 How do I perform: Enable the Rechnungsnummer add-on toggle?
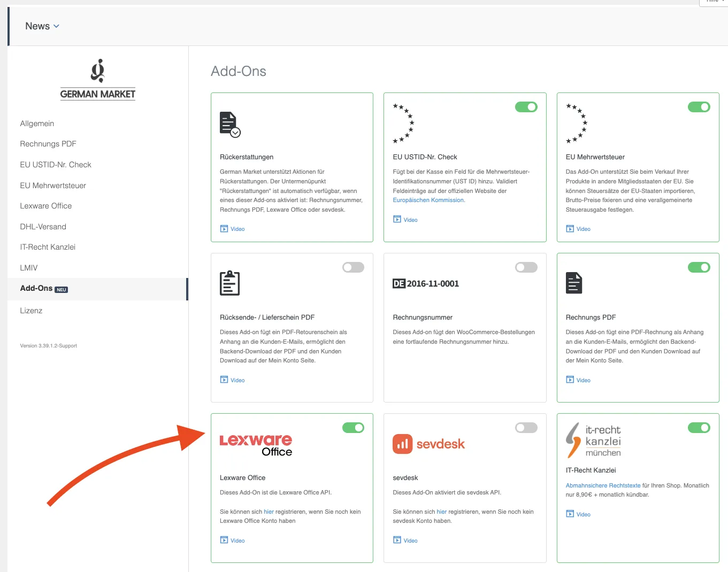[526, 267]
